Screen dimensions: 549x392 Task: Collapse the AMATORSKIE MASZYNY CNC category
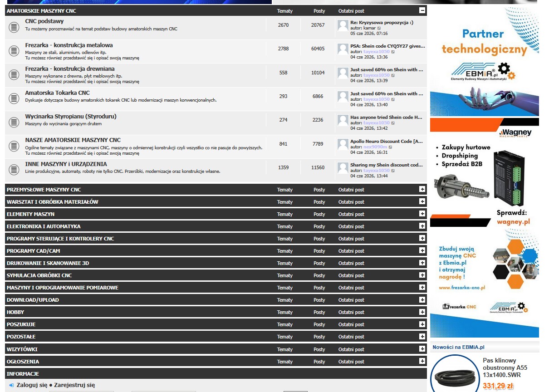[x=422, y=10]
